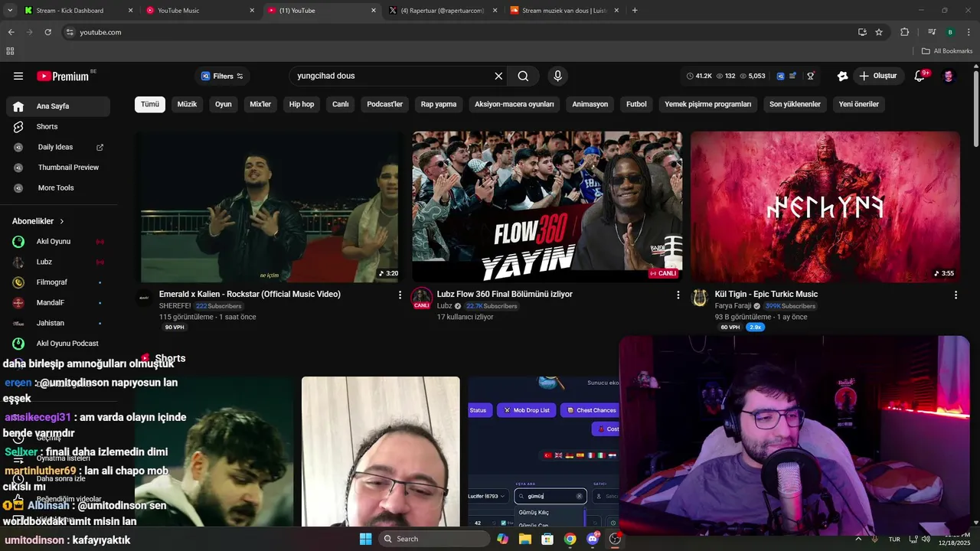Select the Tümü filter chip

150,104
